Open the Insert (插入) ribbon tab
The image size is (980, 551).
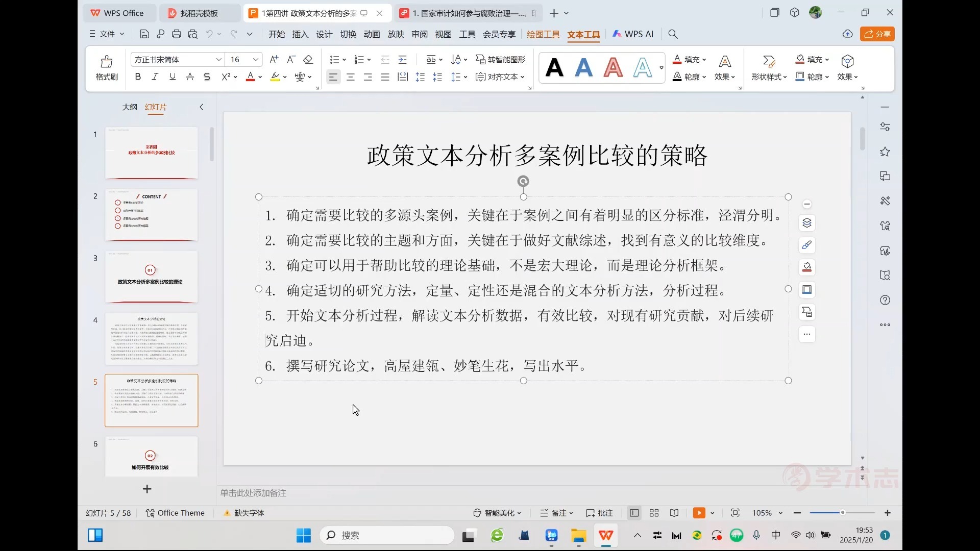300,34
